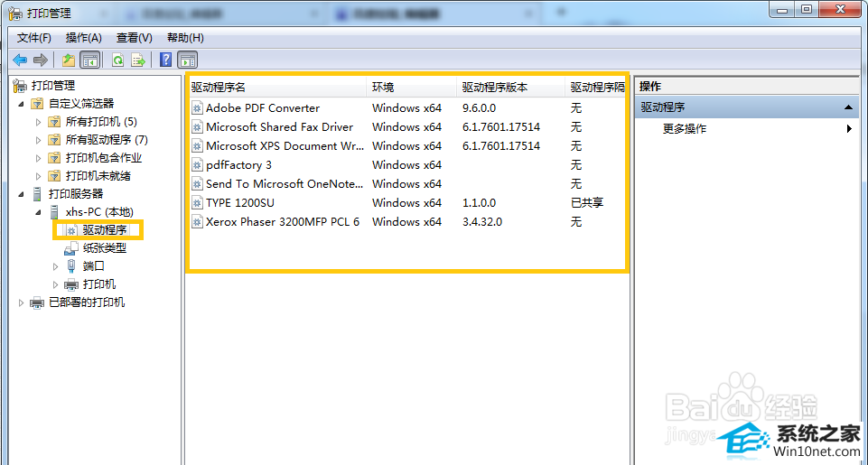Select 驱动程序 node in the tree
Image resolution: width=868 pixels, height=465 pixels.
(x=104, y=229)
